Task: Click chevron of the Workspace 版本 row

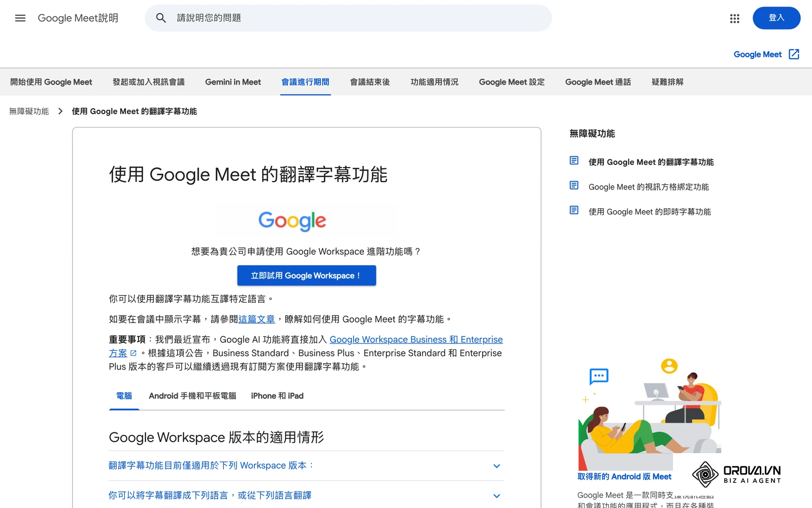Action: [x=497, y=466]
